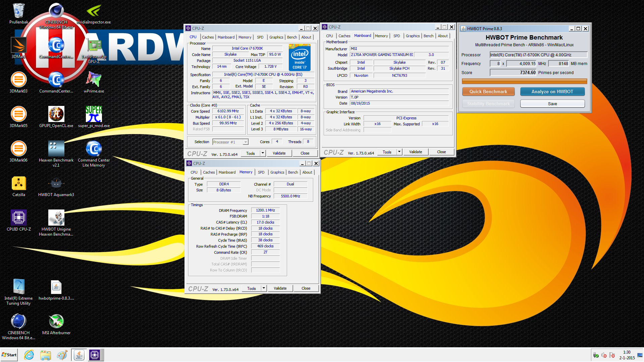The image size is (644, 362).
Task: Click the Score field showing 7374.60
Action: [513, 72]
